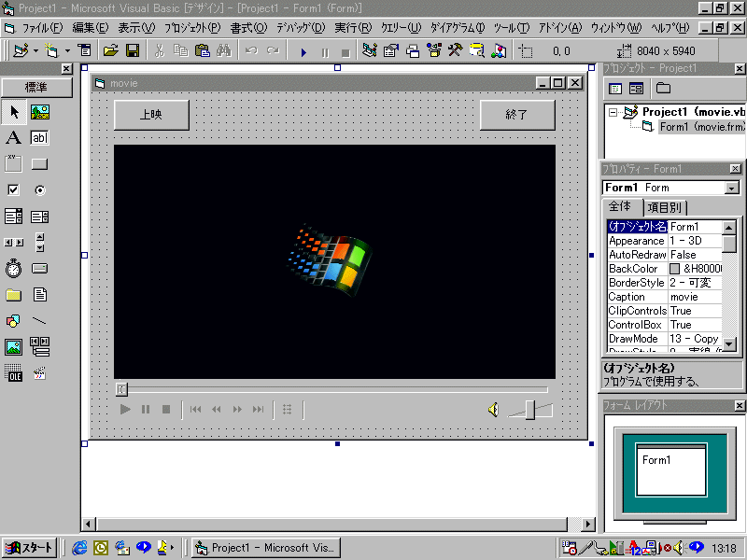Select the Label (A) control in the toolbox
The width and height of the screenshot is (747, 560).
point(13,138)
